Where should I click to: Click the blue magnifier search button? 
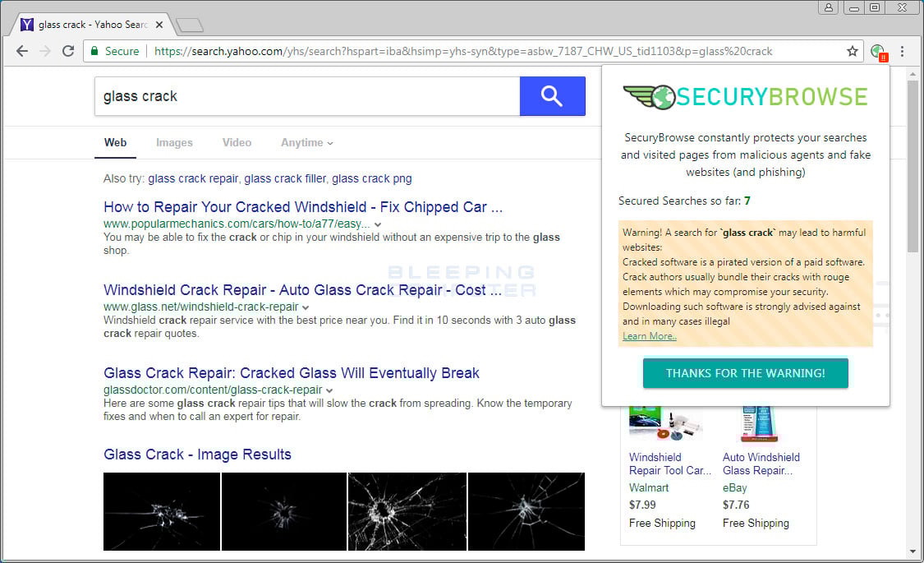click(x=552, y=96)
